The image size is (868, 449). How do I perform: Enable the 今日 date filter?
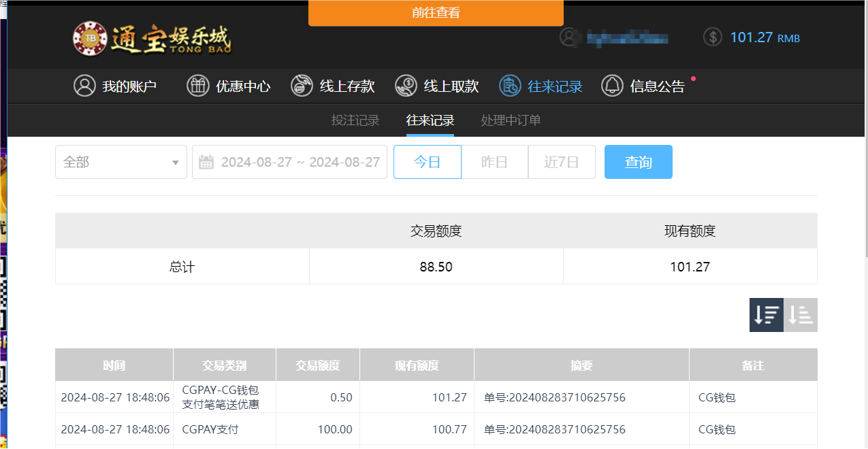[427, 161]
